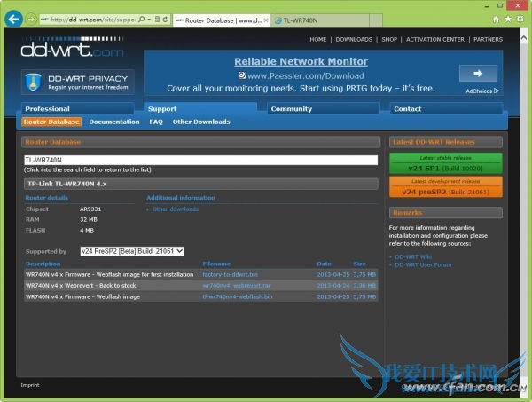Open www.Paessler.com/Download ad link
The height and width of the screenshot is (402, 532).
coord(305,75)
